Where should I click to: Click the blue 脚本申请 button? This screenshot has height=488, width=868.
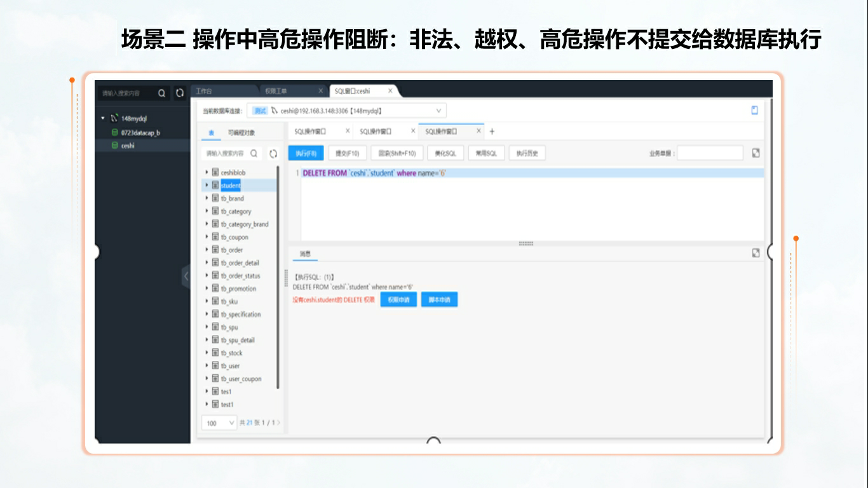pos(439,299)
